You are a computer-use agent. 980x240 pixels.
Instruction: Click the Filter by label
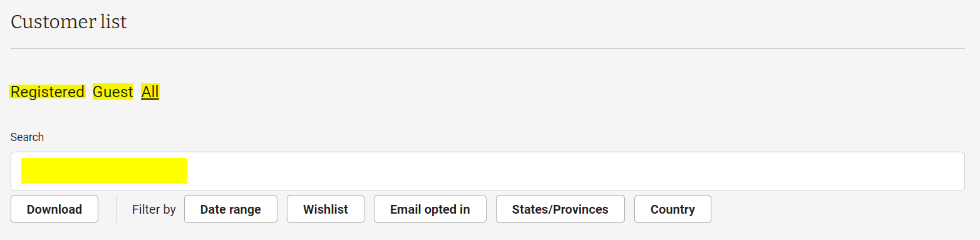tap(154, 209)
